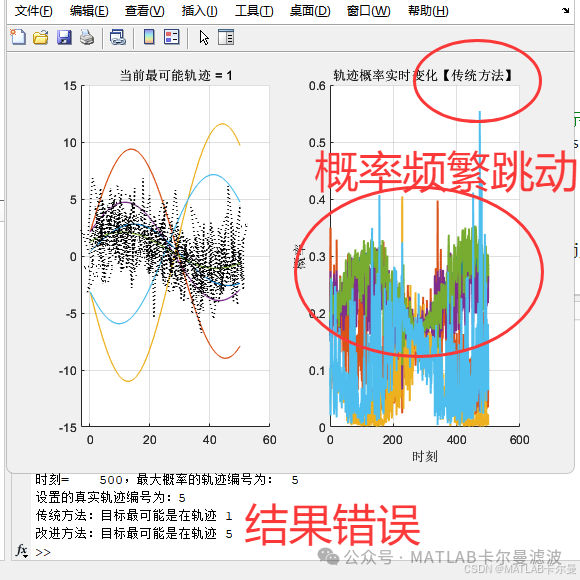
Task: Click the output line 设置的真实轨迹编号为: 5
Action: (x=110, y=498)
